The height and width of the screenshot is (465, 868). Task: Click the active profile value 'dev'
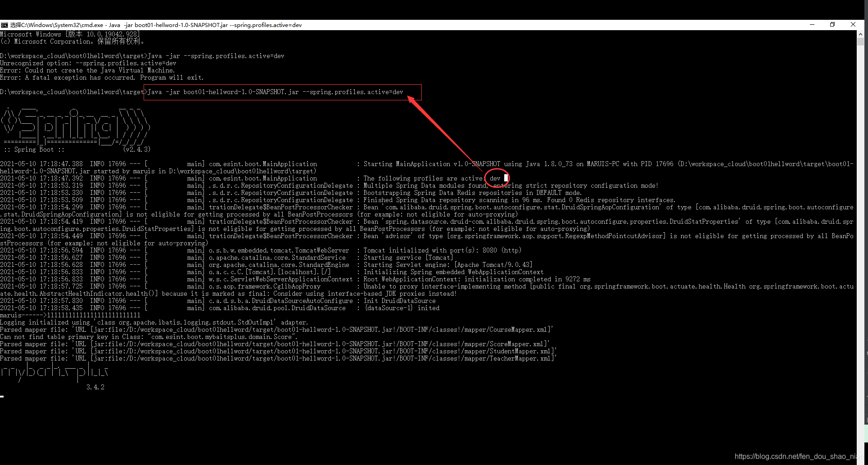(495, 179)
